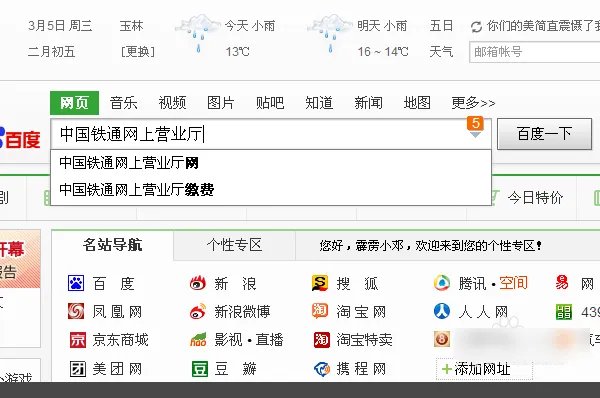Click the green 4399 grid icon
The image size is (600, 398).
pyautogui.click(x=564, y=312)
